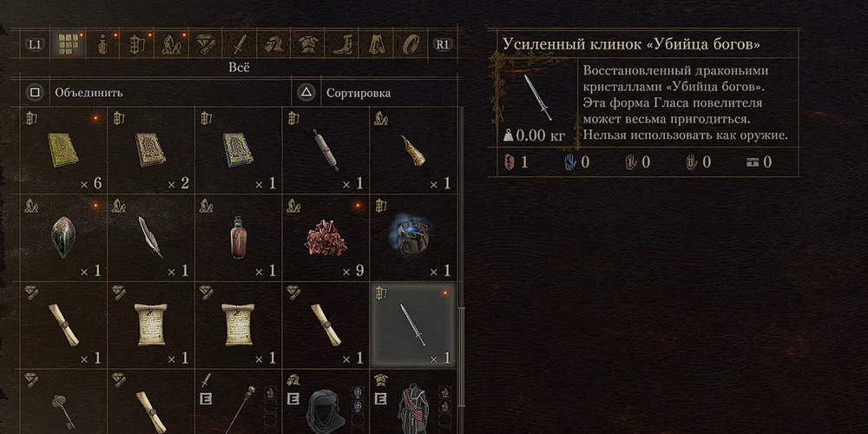Open the gem and scroll valuables category
Screen dimensions: 868x434
click(205, 45)
